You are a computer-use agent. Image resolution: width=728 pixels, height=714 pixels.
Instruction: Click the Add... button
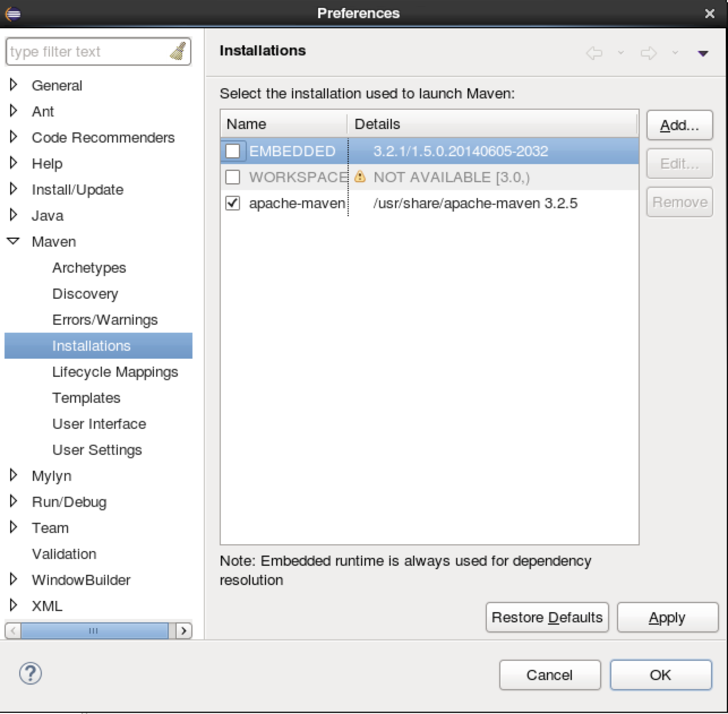pyautogui.click(x=679, y=125)
